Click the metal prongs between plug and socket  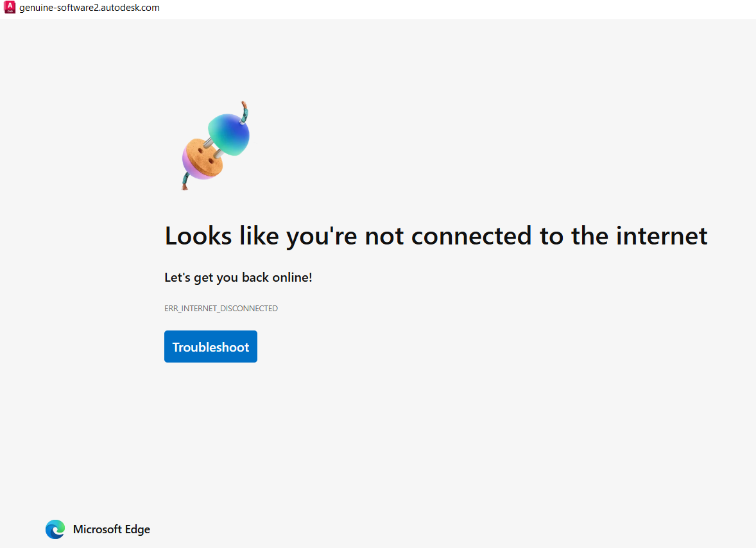click(x=214, y=147)
